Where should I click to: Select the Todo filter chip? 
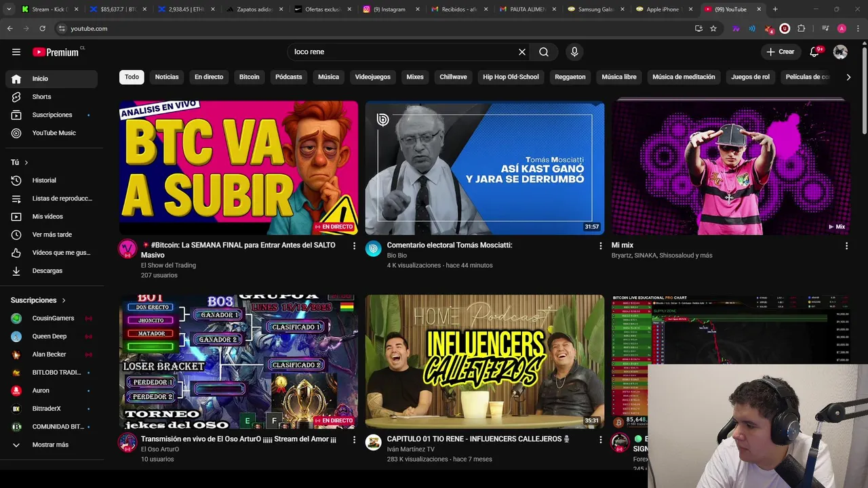[132, 77]
